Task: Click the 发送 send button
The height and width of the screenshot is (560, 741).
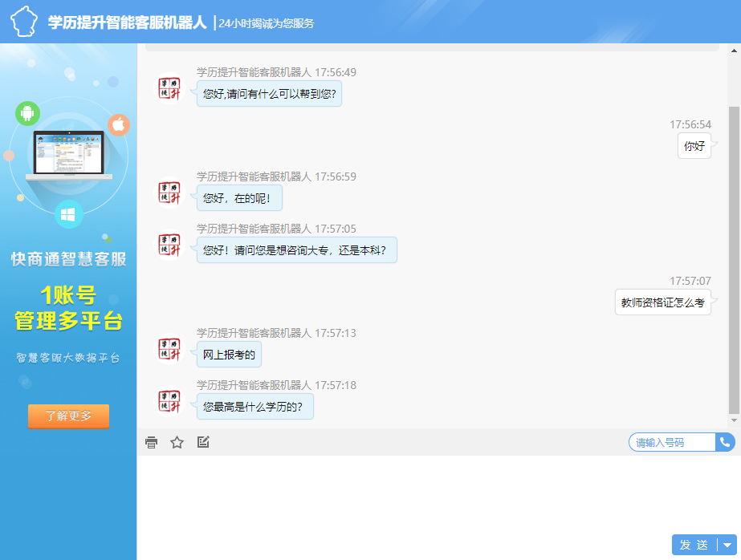Action: pyautogui.click(x=694, y=546)
